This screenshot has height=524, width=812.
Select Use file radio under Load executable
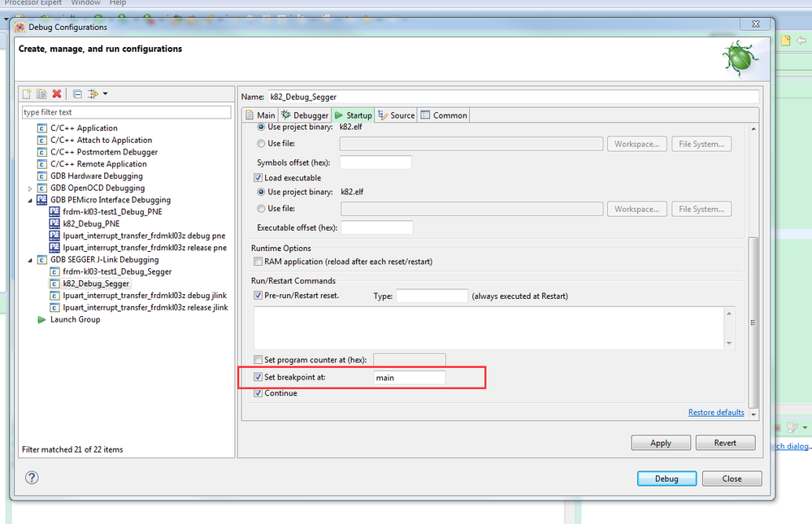click(x=261, y=208)
